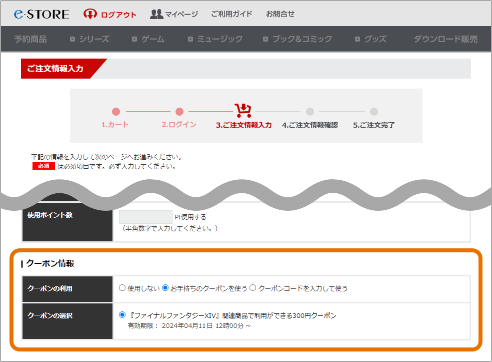Select the 使用しない coupon radio option

[122, 288]
